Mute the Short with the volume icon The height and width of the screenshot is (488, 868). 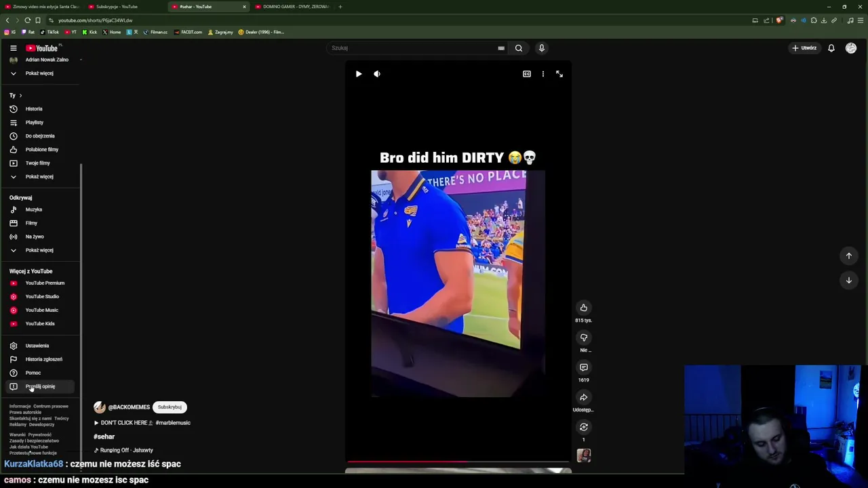[x=377, y=74]
